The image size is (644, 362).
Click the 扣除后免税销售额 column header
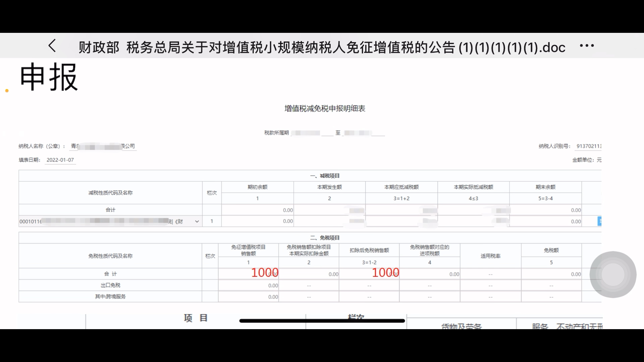[x=369, y=250]
